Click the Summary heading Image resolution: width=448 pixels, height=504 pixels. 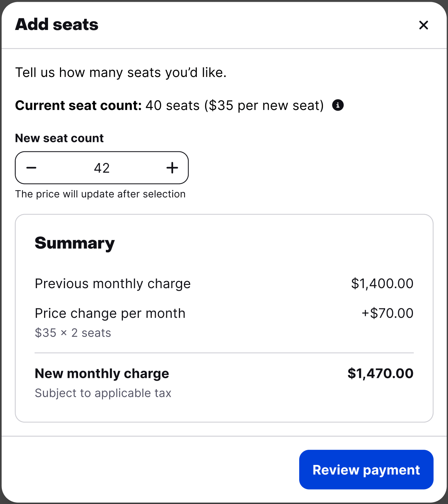point(74,243)
